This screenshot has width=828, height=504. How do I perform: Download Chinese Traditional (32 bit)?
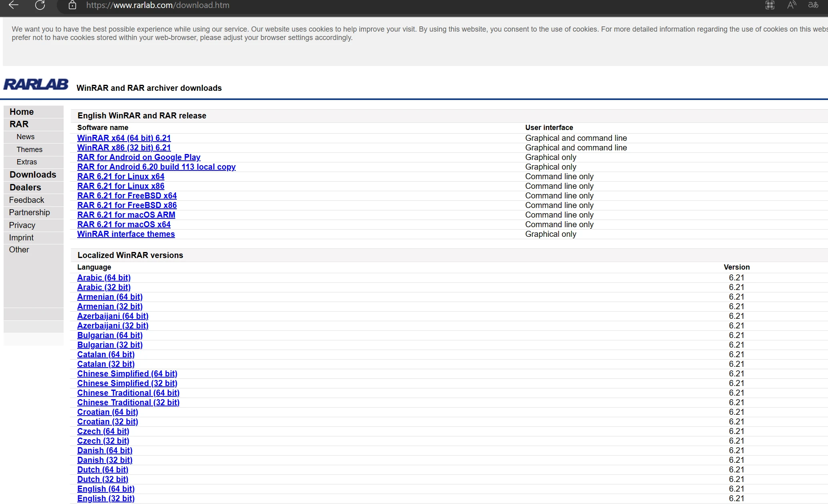(x=128, y=402)
